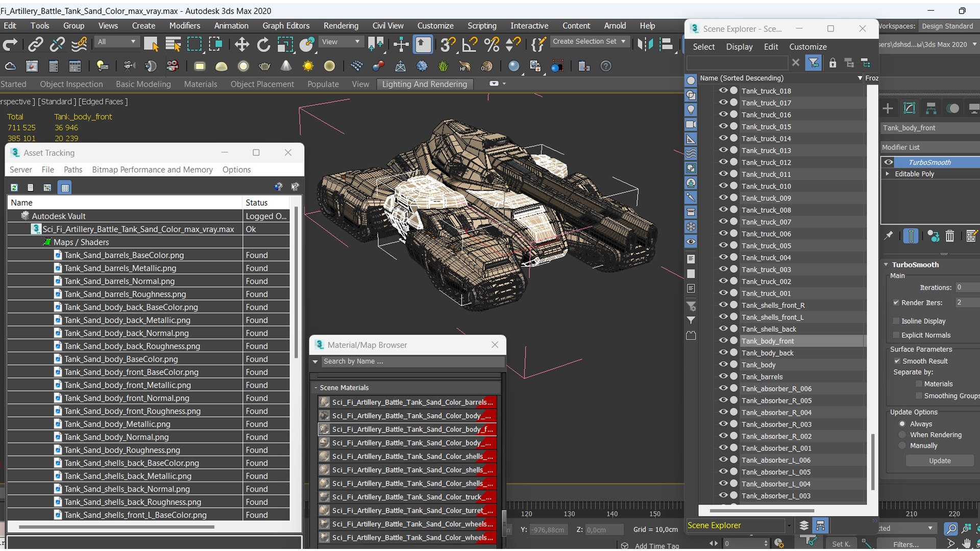This screenshot has width=980, height=551.
Task: Open the Hierarchy panel tab icon
Action: [931, 108]
